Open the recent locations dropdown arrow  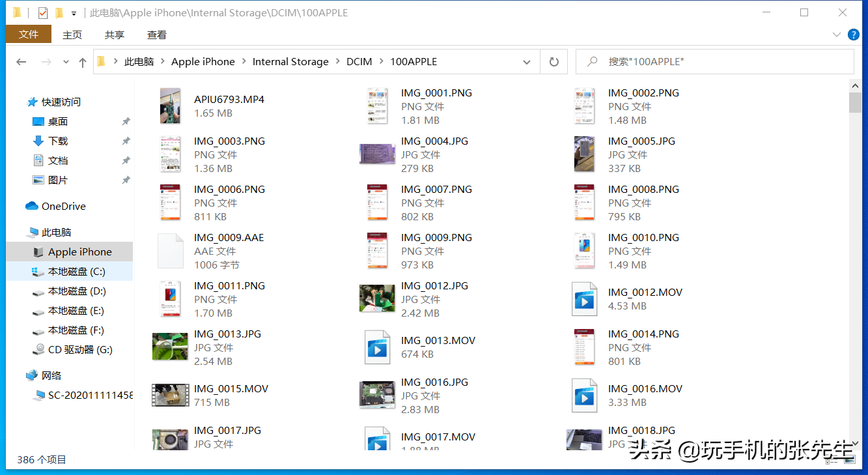tap(66, 62)
